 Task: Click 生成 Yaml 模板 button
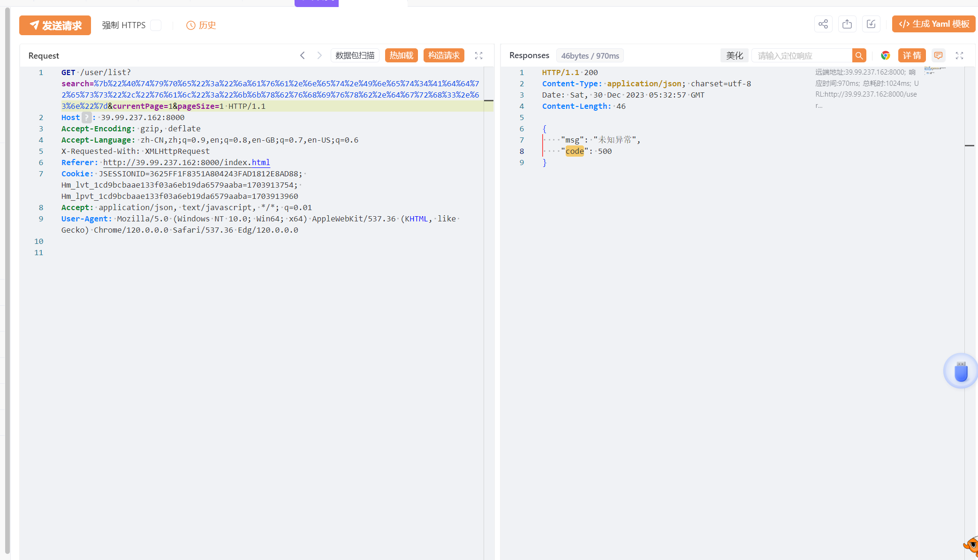pos(934,24)
